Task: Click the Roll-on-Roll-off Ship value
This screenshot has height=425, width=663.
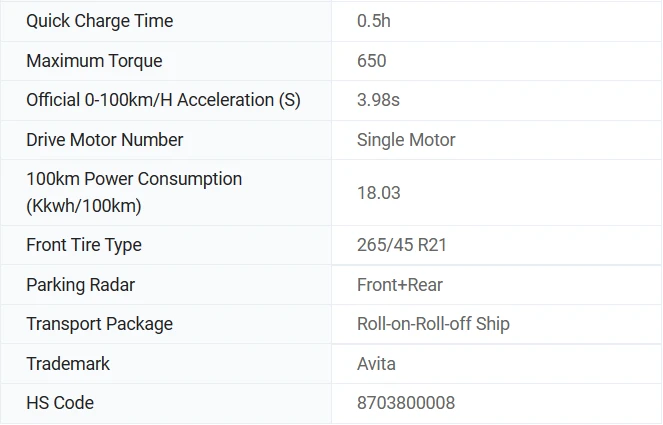Action: [433, 324]
